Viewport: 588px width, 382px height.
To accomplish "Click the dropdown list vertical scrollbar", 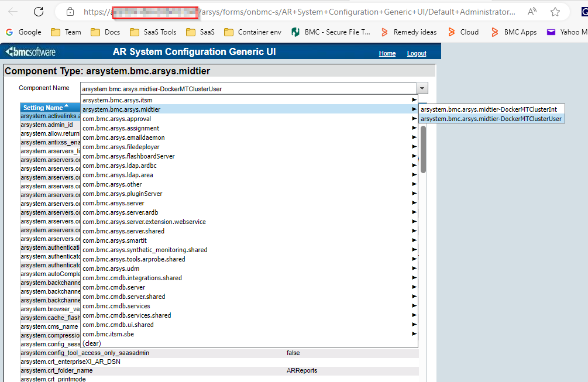I will (x=423, y=149).
